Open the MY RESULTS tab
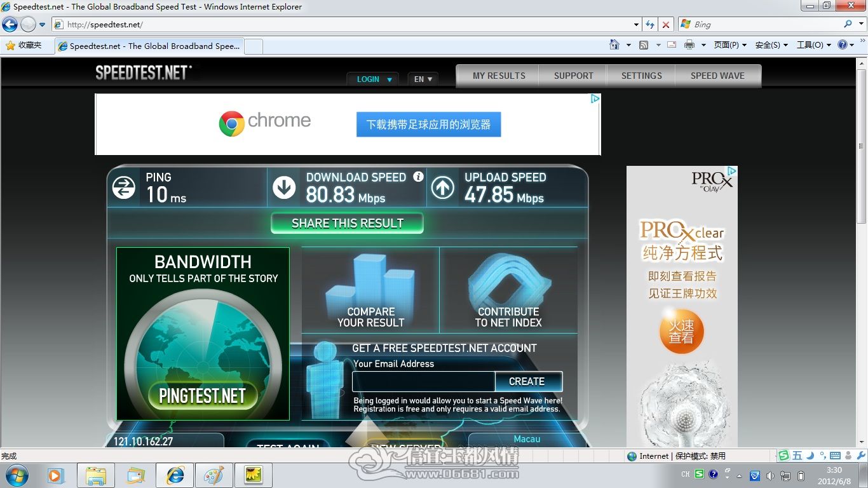868x488 pixels. click(499, 76)
